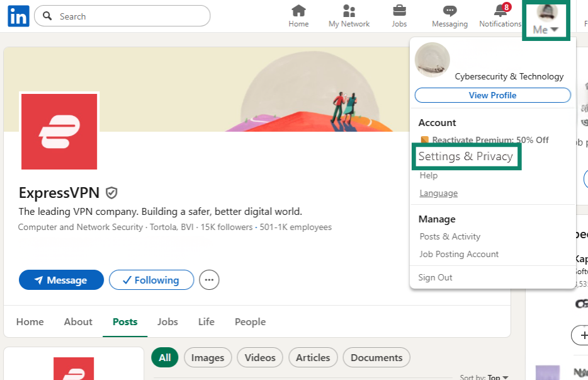This screenshot has height=380, width=588.
Task: Switch to the About tab
Action: point(78,321)
